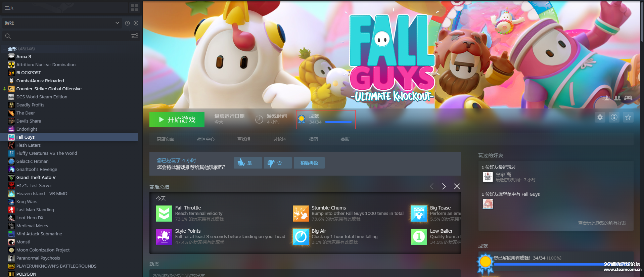Viewport: 644px width, 277px height.
Task: Click the search magnifier icon
Action: (x=8, y=36)
